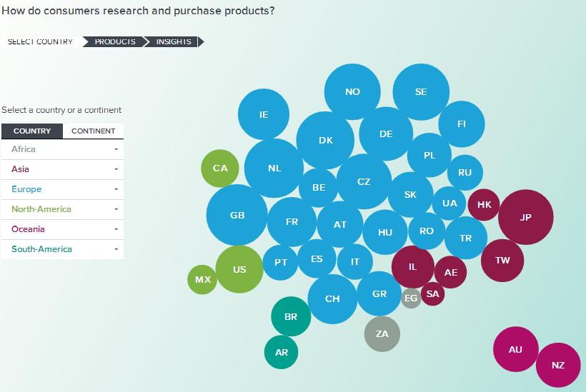Select the Israel (IL) bubble
The height and width of the screenshot is (392, 586).
click(x=412, y=266)
